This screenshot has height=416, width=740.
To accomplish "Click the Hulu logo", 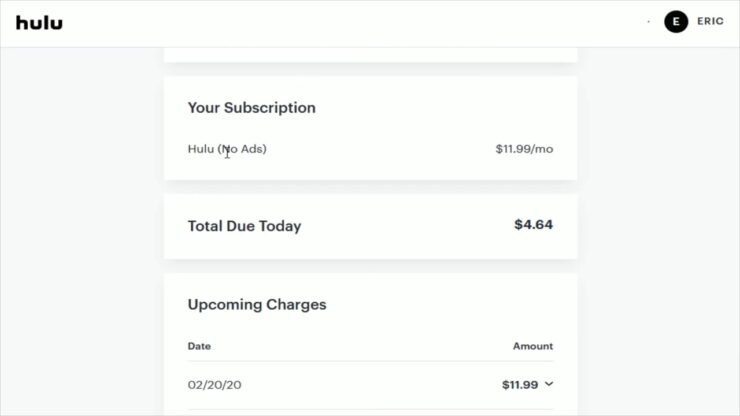I will [x=39, y=23].
